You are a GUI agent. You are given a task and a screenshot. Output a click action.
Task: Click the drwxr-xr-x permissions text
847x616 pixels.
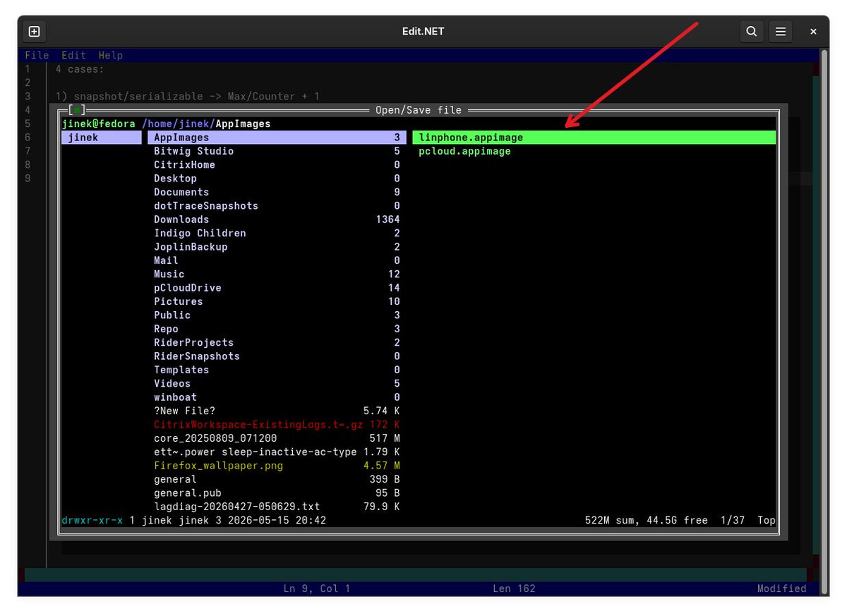tap(92, 520)
